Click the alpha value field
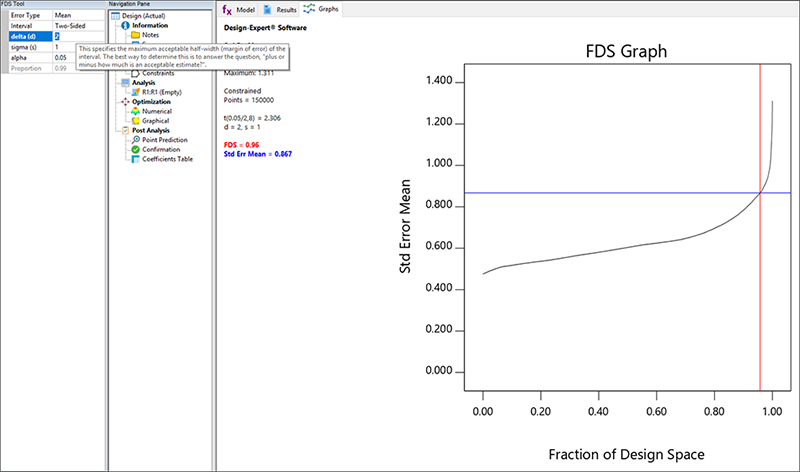This screenshot has width=800, height=472. pyautogui.click(x=78, y=58)
